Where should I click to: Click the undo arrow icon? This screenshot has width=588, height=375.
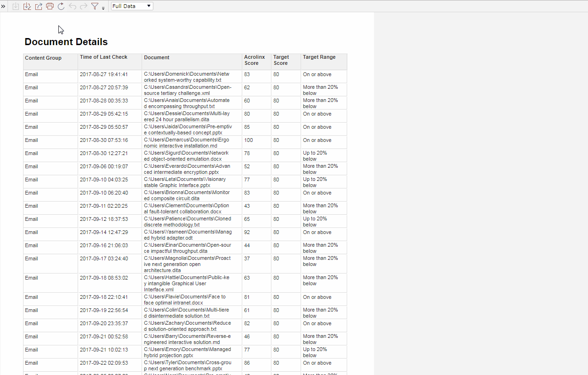tap(72, 6)
